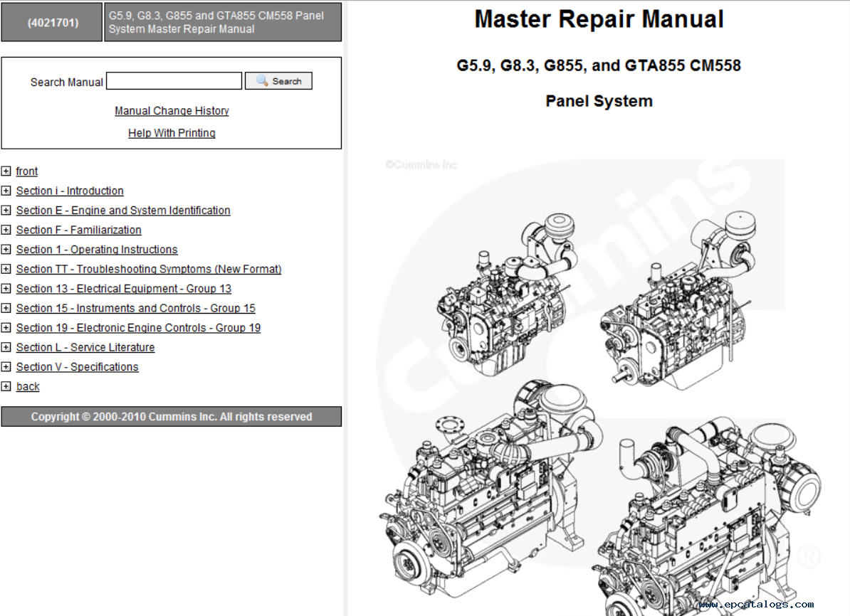Image resolution: width=850 pixels, height=616 pixels.
Task: Click the CM558 Panel System manual title header
Action: [223, 22]
